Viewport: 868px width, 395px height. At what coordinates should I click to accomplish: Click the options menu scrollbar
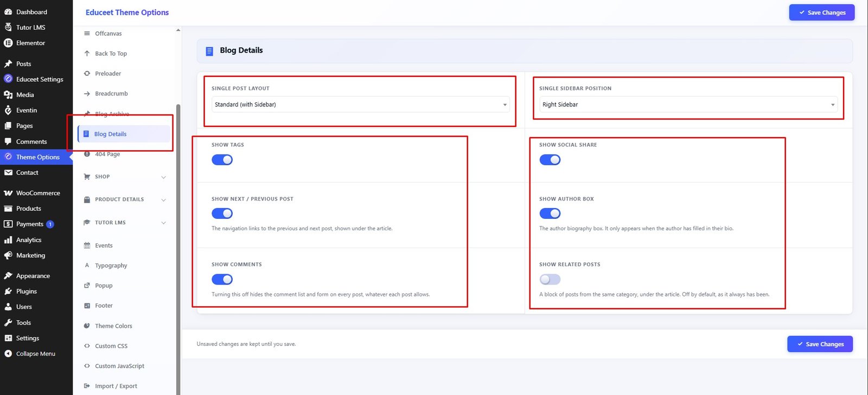pyautogui.click(x=178, y=249)
